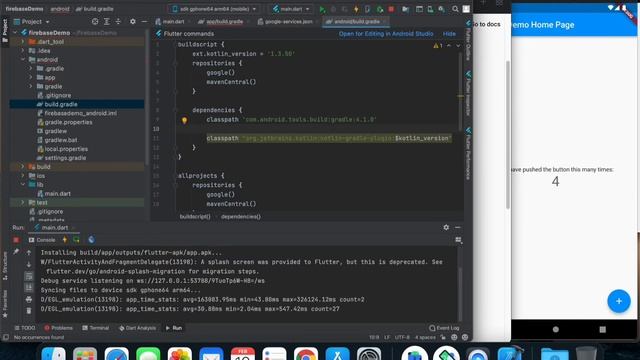This screenshot has width=640, height=360.
Task: Click Open for Editing in Android Studio
Action: (386, 34)
